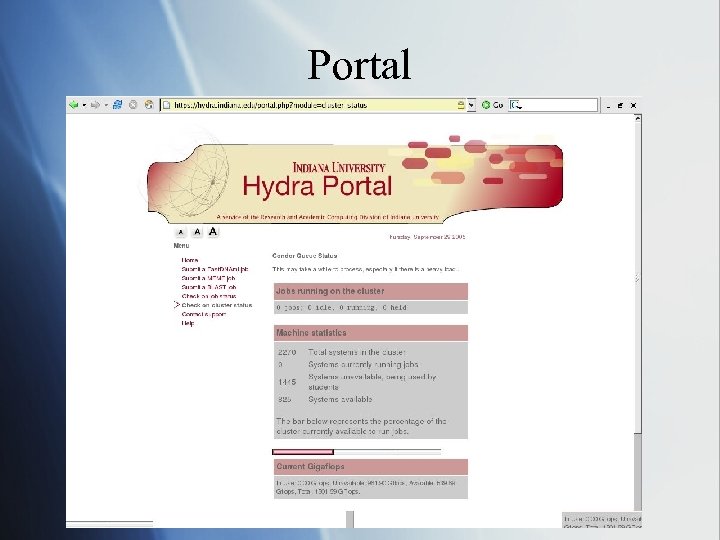Click the vertical scrollbar up arrow

638,118
